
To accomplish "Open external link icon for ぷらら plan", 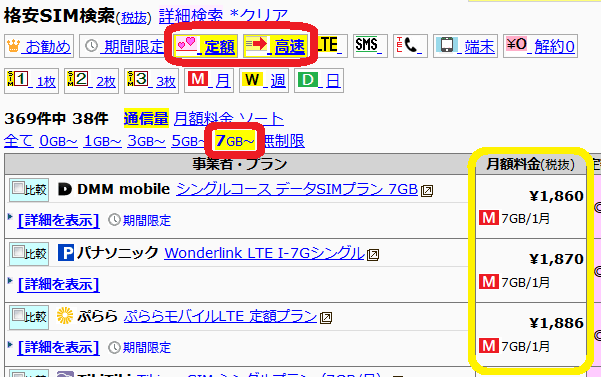I will click(x=326, y=318).
